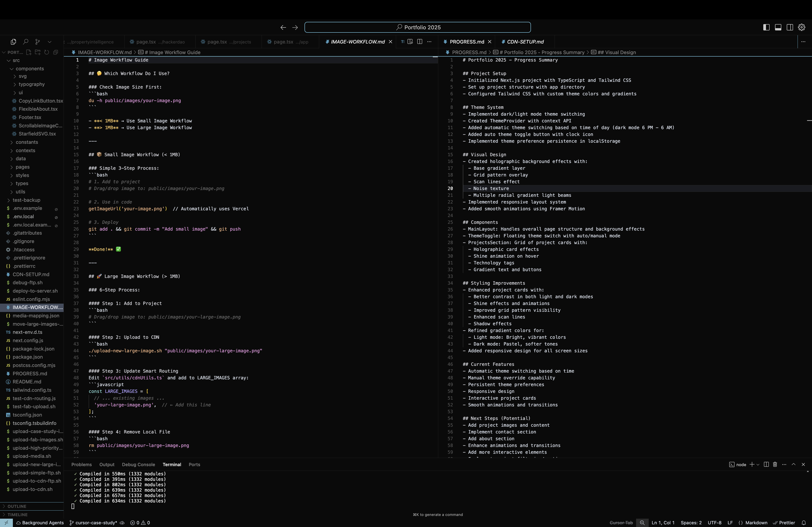Open terminal panel more actions menu

784,465
